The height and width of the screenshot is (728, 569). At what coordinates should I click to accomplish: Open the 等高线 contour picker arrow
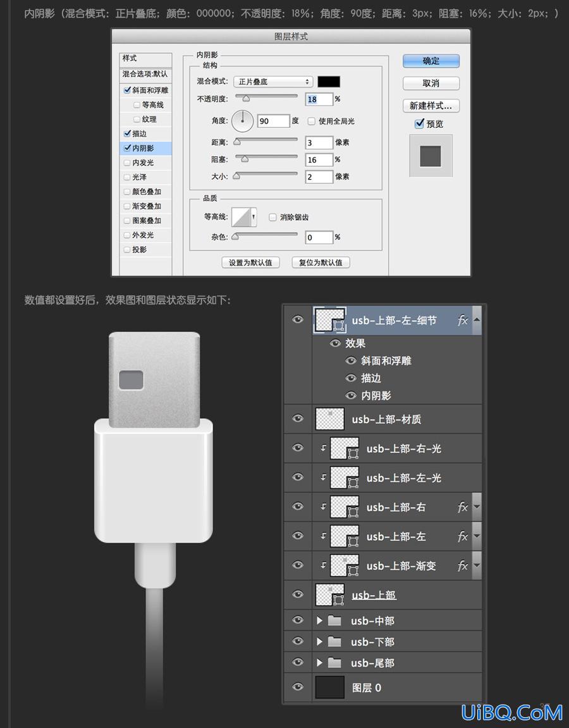pos(254,217)
